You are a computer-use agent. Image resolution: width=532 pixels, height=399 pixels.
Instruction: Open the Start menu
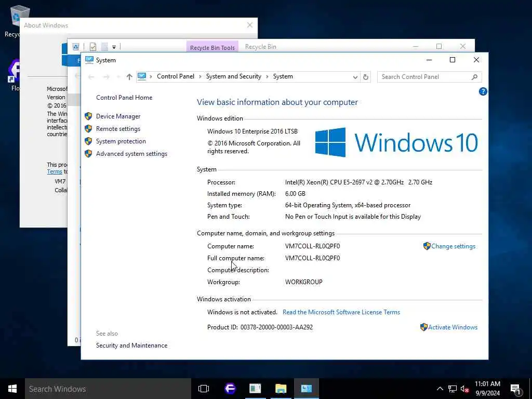coord(12,389)
